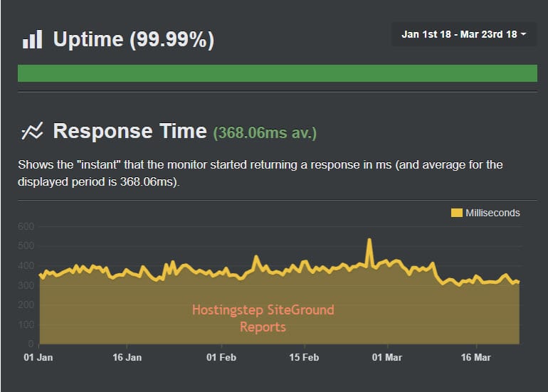
Task: Click the green 368.06ms av. value
Action: (265, 133)
